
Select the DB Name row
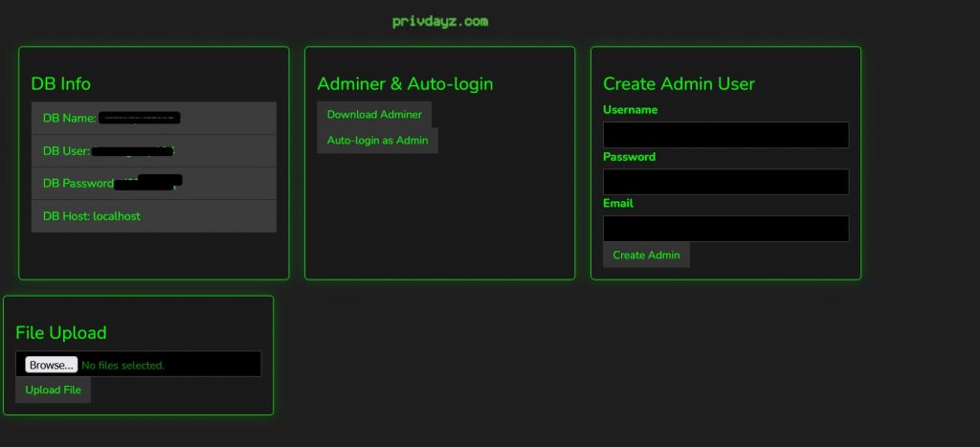pyautogui.click(x=153, y=118)
